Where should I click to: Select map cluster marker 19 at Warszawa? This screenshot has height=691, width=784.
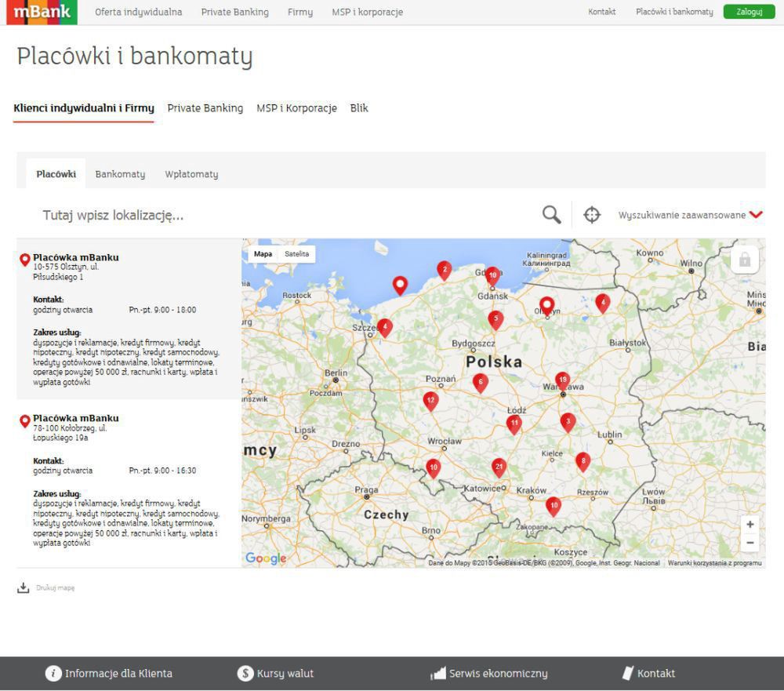562,380
